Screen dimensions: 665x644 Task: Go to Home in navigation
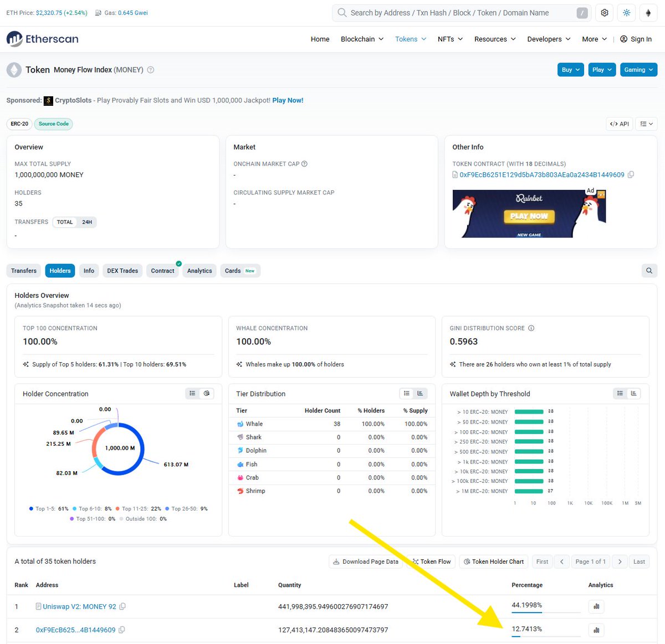[x=320, y=39]
